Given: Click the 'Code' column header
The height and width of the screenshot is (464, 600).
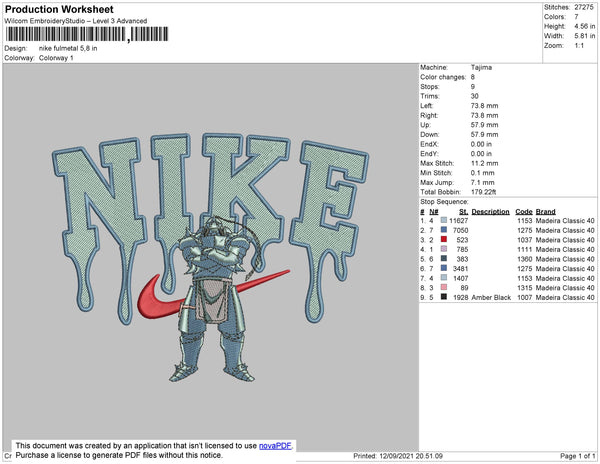Looking at the screenshot, I should (524, 212).
